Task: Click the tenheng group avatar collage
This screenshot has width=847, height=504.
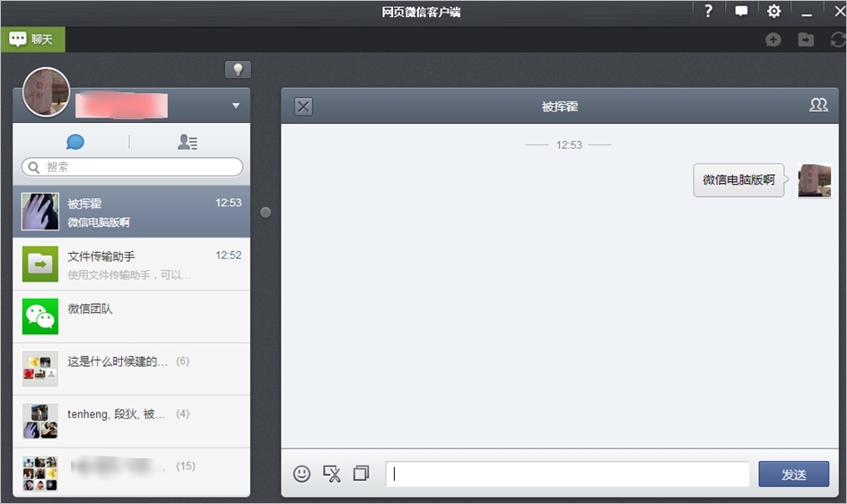Action: (40, 421)
